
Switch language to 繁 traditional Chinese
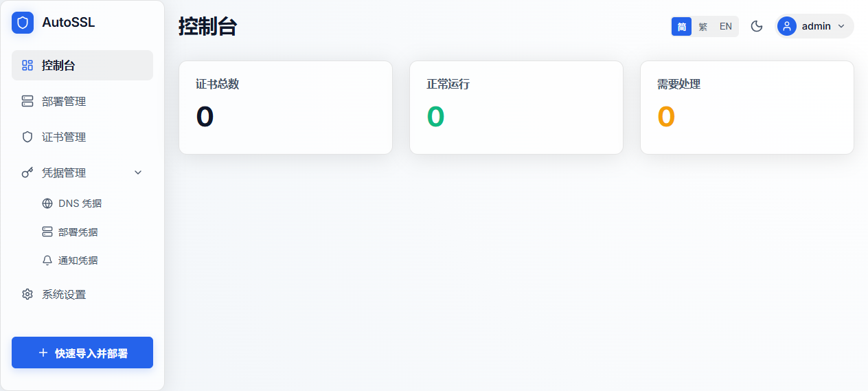tap(703, 26)
